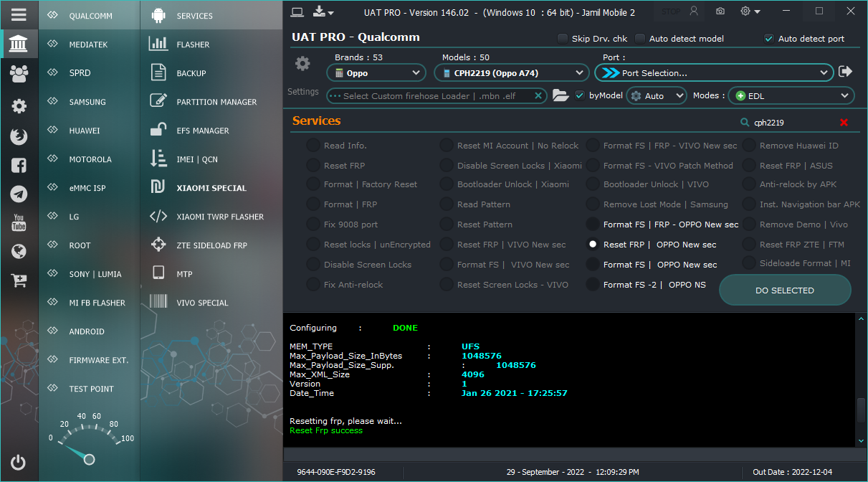
Task: Click the Backup document icon
Action: [x=158, y=72]
